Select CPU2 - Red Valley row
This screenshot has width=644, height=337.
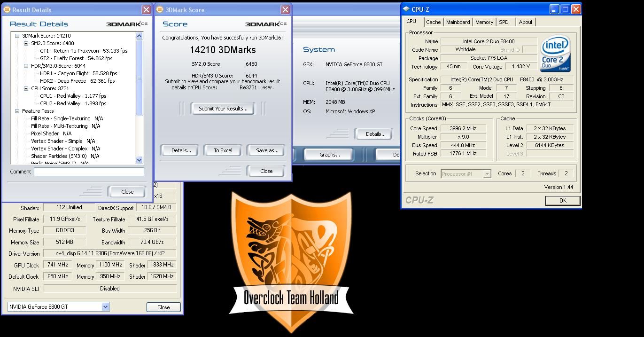click(73, 103)
